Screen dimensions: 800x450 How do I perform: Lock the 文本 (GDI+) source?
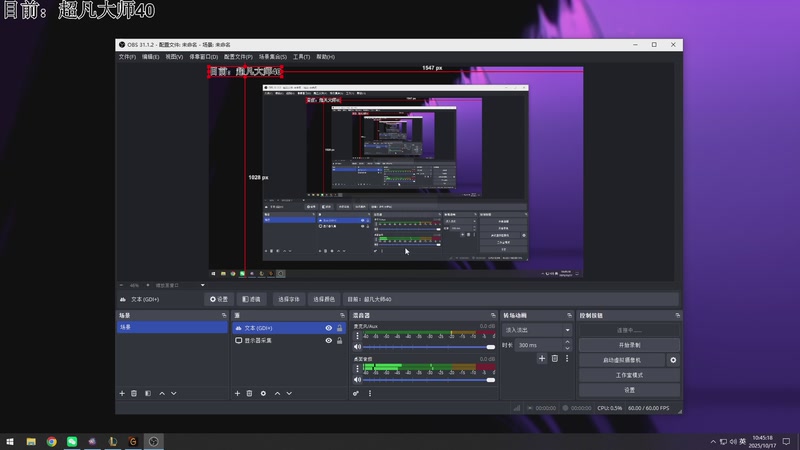tap(339, 328)
